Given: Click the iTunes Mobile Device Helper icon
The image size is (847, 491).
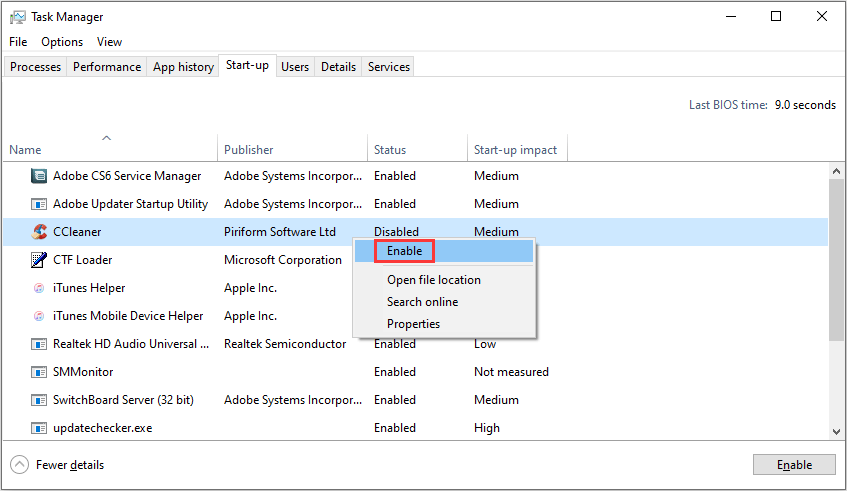Looking at the screenshot, I should coord(39,316).
